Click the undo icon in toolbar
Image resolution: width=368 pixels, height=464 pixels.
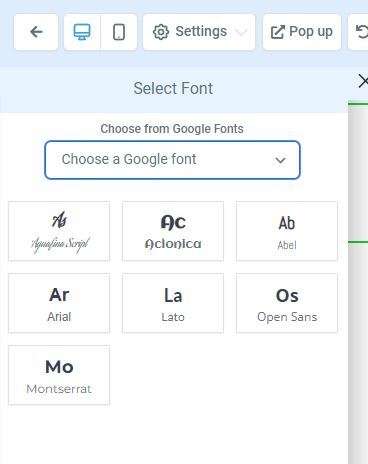(361, 32)
